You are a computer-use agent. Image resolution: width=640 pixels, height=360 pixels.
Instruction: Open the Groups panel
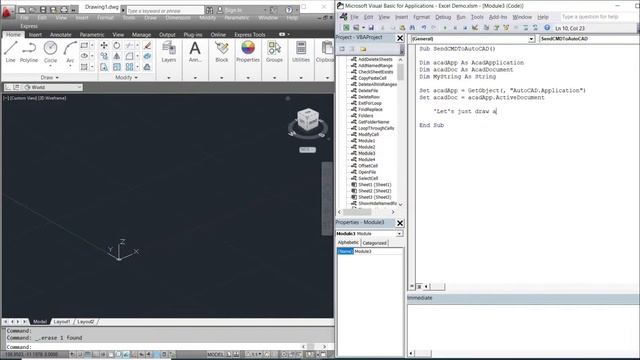coord(274,52)
